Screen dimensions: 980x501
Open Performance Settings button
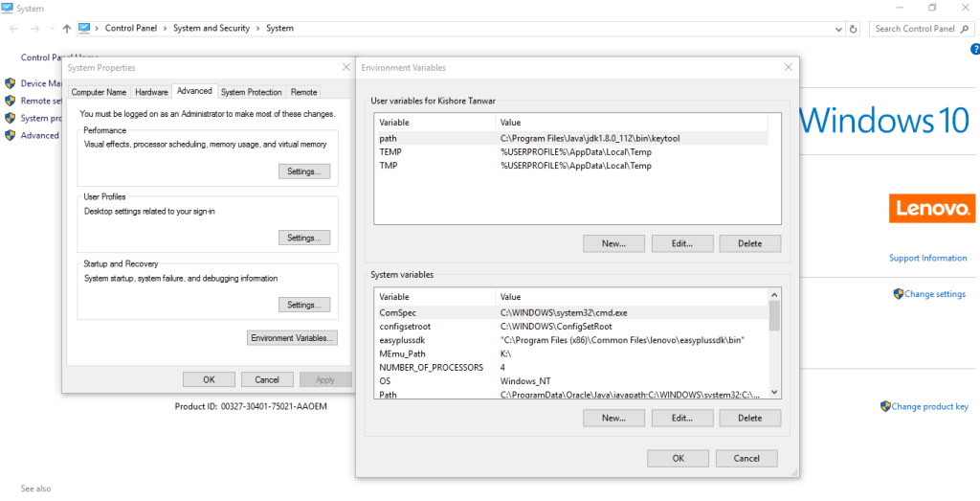(304, 171)
